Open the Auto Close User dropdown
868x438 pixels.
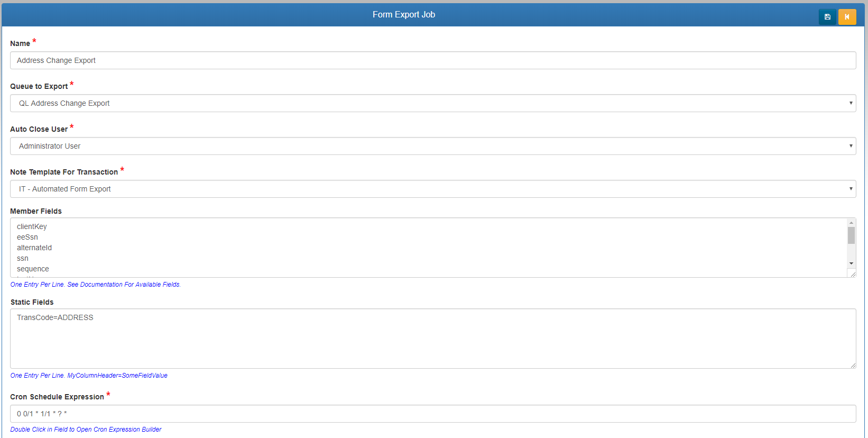(x=433, y=146)
